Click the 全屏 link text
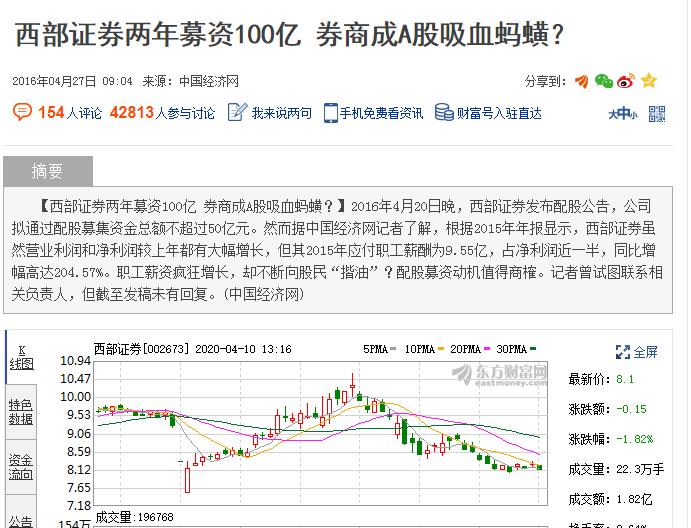Image resolution: width=691 pixels, height=528 pixels. [x=646, y=352]
